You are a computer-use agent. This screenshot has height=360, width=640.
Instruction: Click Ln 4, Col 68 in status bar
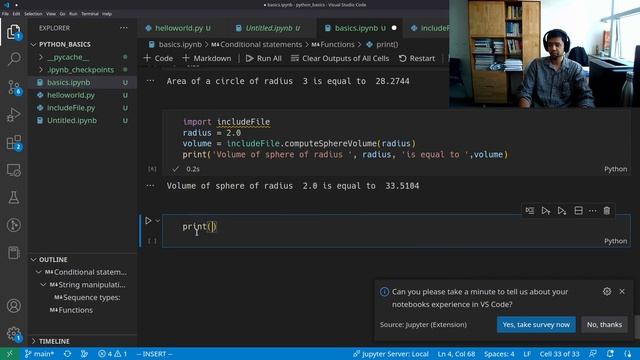point(456,354)
